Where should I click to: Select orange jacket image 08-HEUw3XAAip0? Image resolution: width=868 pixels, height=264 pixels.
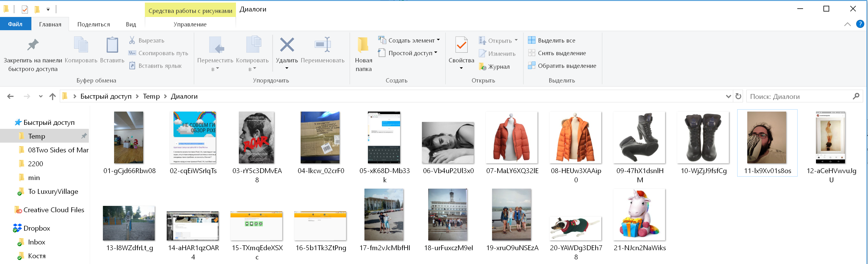[x=576, y=137]
